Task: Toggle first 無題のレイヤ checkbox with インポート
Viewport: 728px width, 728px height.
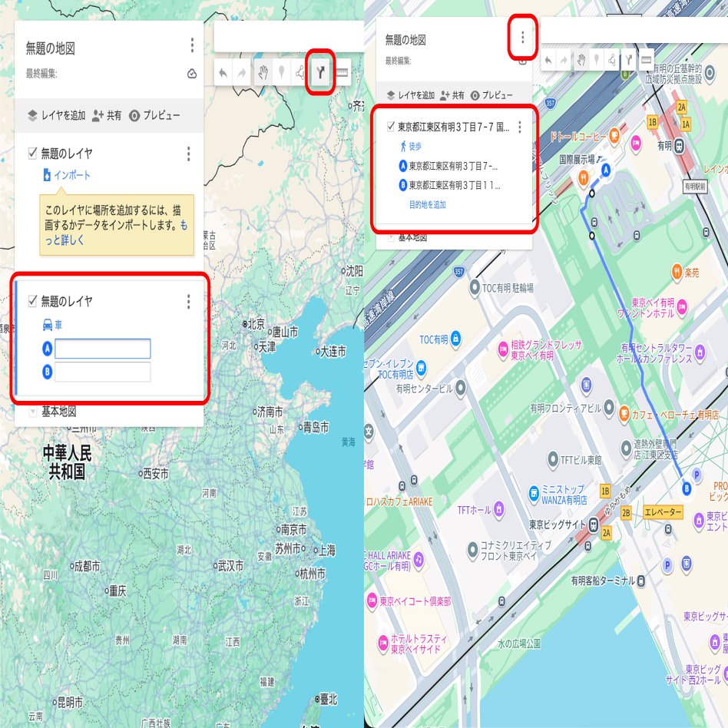Action: click(32, 154)
